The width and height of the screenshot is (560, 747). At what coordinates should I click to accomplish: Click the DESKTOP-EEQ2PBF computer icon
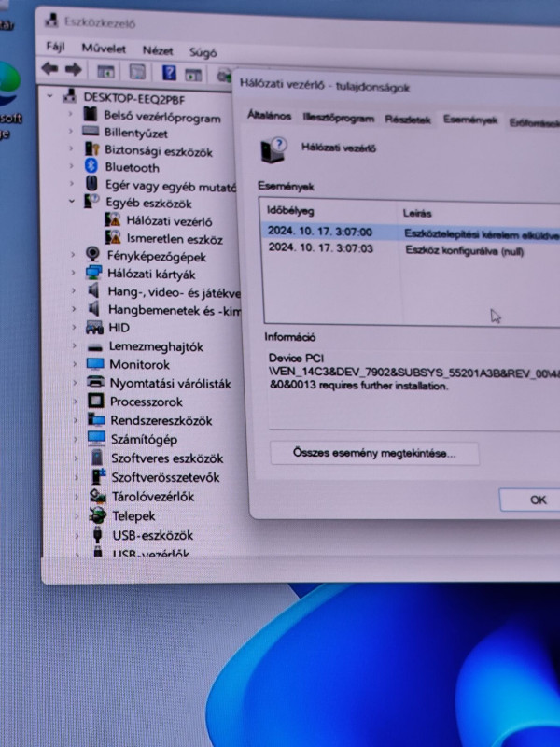[69, 96]
